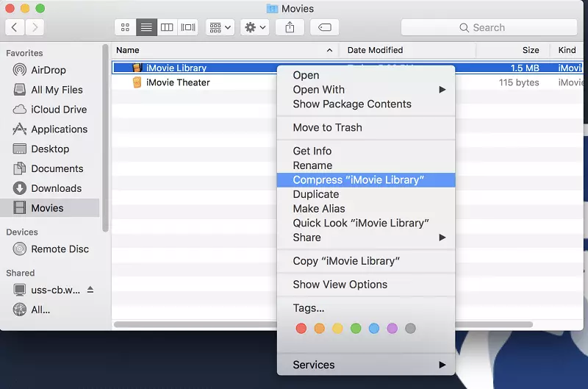This screenshot has width=588, height=389.
Task: Select Movies in the sidebar
Action: [49, 208]
